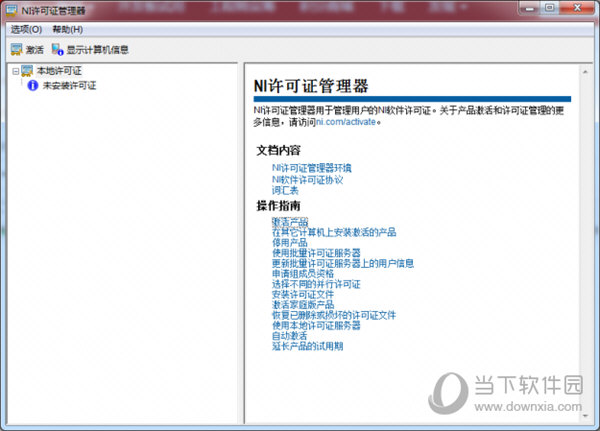Viewport: 600px width, 431px height.
Task: Open the ni.com/activate link
Action: click(346, 122)
